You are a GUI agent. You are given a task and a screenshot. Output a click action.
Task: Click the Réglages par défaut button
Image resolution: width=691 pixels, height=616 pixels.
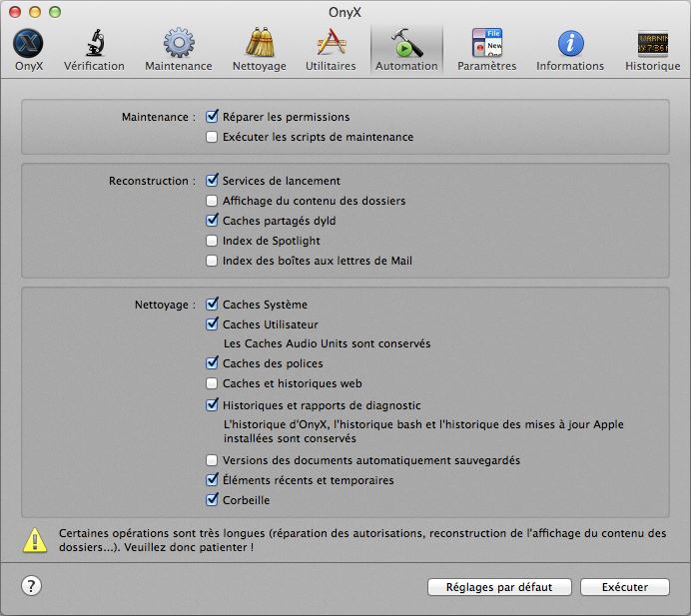pos(499,587)
